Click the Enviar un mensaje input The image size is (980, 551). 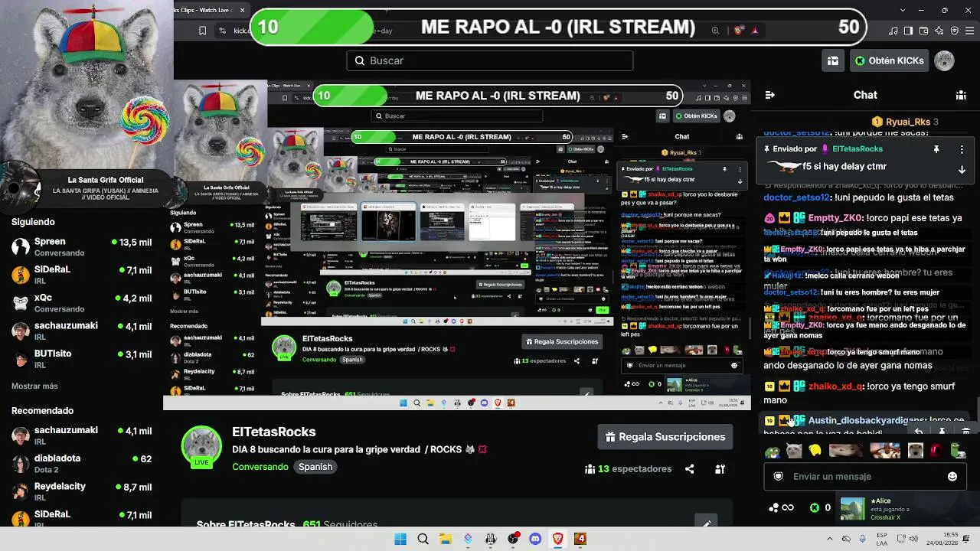pyautogui.click(x=865, y=476)
